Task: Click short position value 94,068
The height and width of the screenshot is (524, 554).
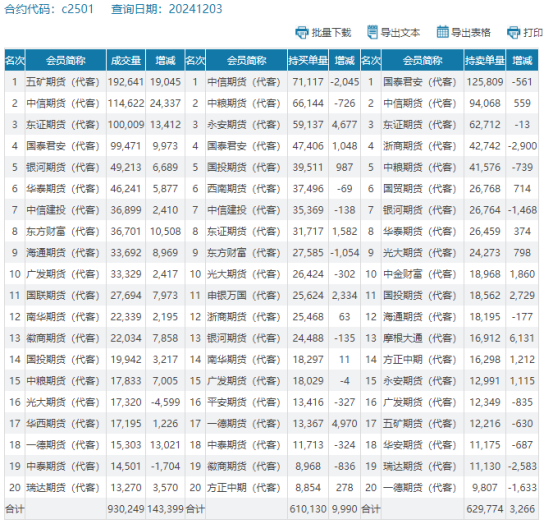Action: pyautogui.click(x=485, y=104)
